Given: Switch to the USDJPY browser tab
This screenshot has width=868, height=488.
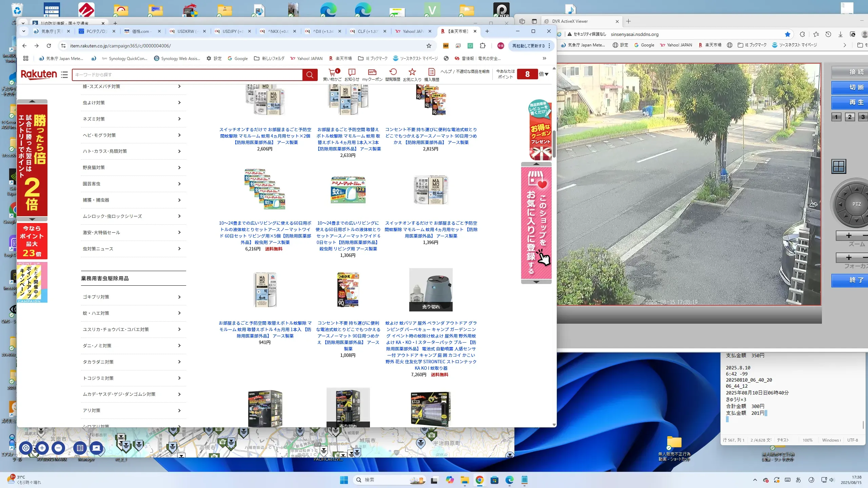Looking at the screenshot, I should coord(232,31).
